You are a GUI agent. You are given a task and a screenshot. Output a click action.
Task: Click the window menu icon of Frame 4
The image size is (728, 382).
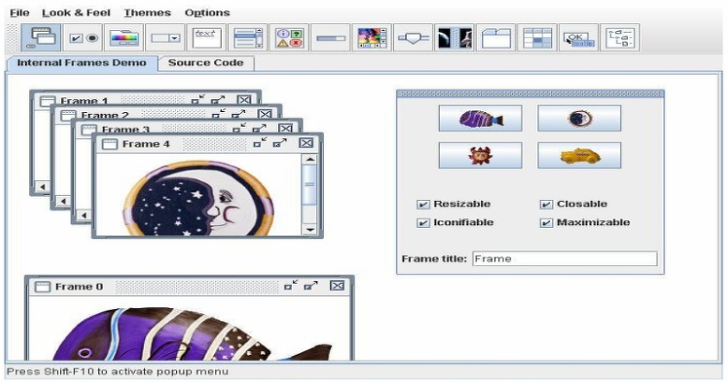click(x=110, y=144)
